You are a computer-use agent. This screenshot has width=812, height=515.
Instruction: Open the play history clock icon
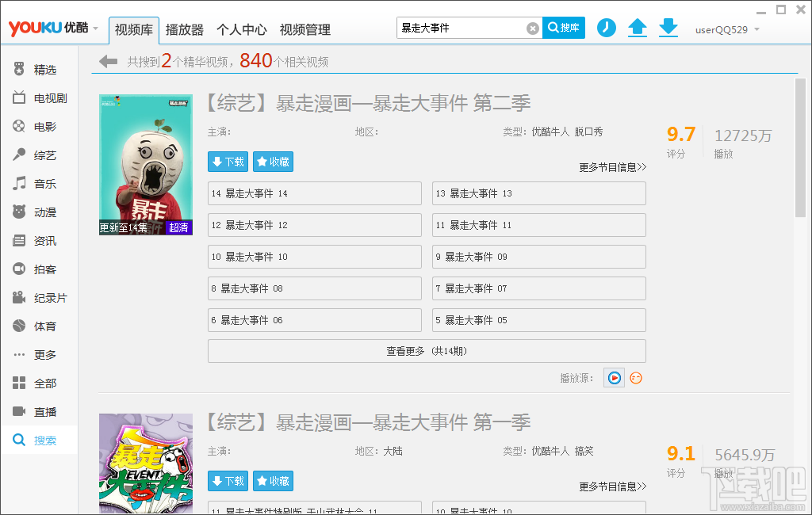tap(607, 28)
